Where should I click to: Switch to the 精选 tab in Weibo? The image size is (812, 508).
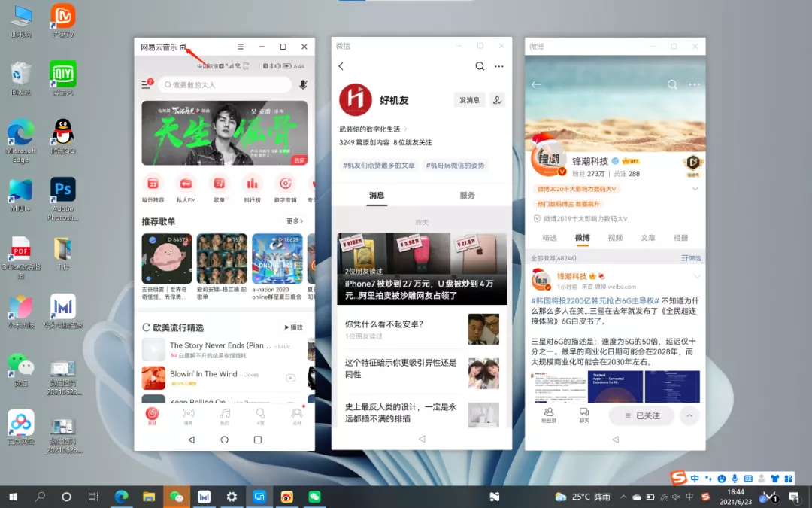coord(550,238)
